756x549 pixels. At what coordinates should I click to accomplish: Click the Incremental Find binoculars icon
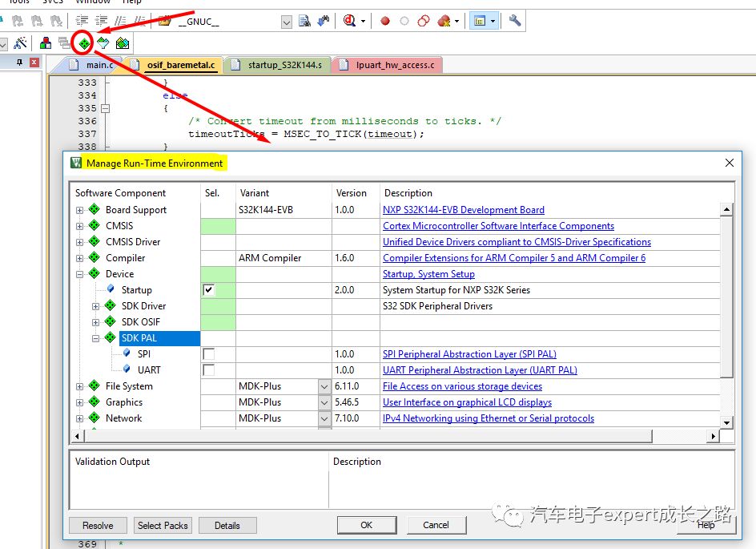(324, 21)
